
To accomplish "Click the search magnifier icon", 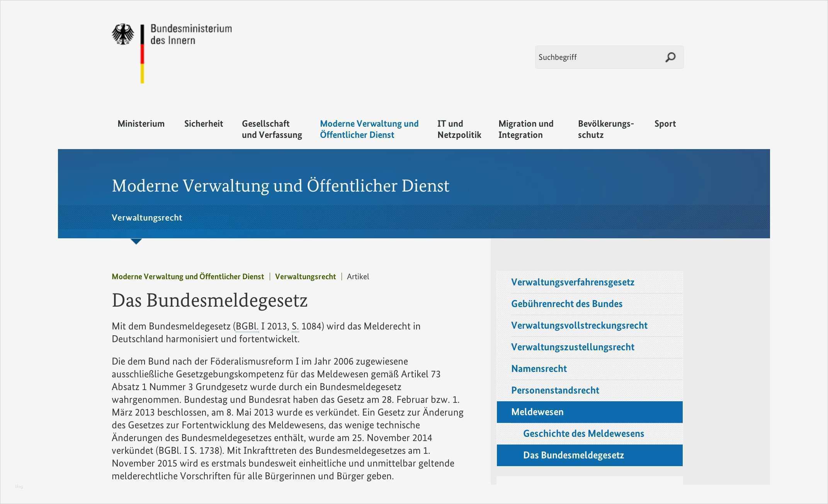I will pyautogui.click(x=670, y=57).
